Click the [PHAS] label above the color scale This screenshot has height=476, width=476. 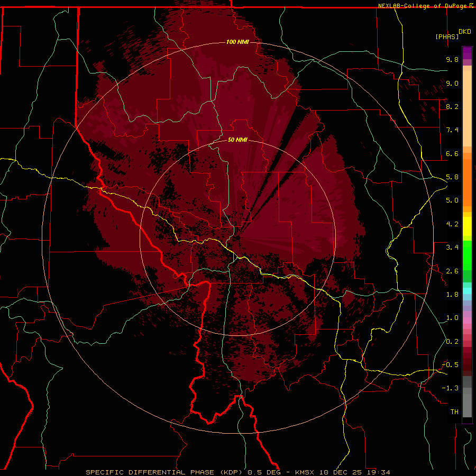447,36
